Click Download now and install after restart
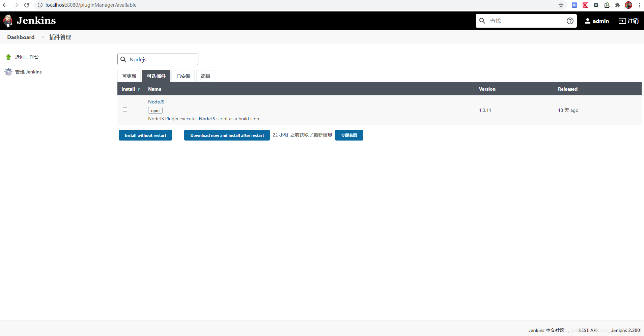Viewport: 644px width, 336px height. tap(227, 135)
